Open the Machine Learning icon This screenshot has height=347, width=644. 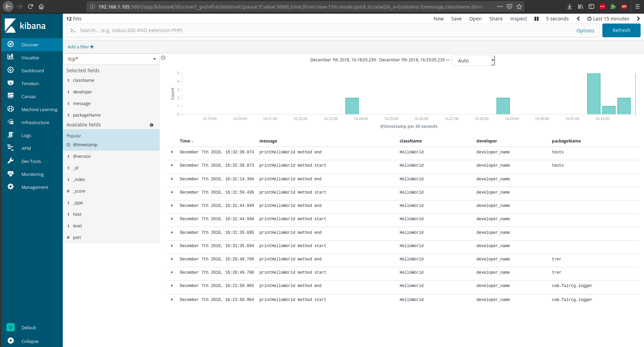click(x=11, y=109)
